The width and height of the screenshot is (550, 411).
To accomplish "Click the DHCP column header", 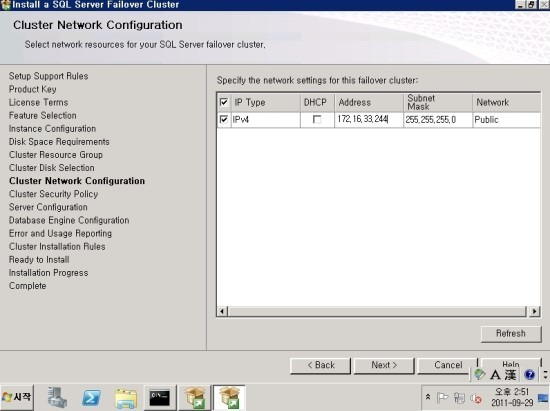I will pyautogui.click(x=317, y=102).
